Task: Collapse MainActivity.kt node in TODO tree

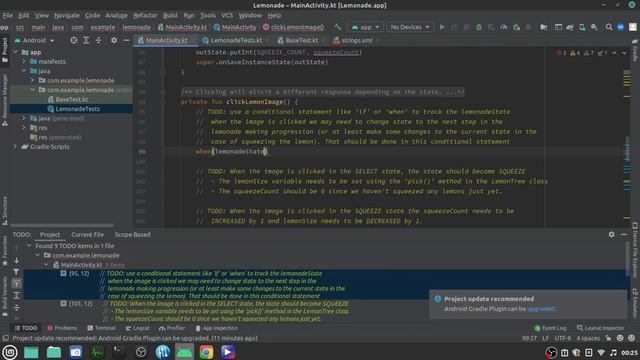Action: pos(47,265)
